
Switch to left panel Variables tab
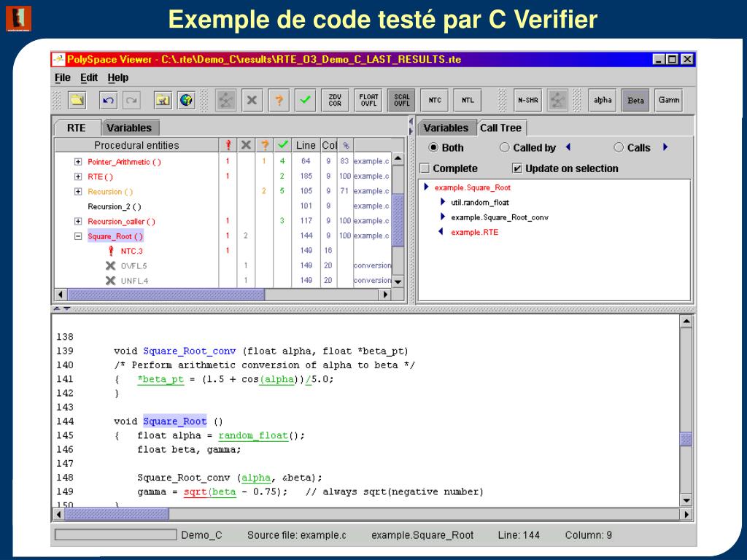129,128
